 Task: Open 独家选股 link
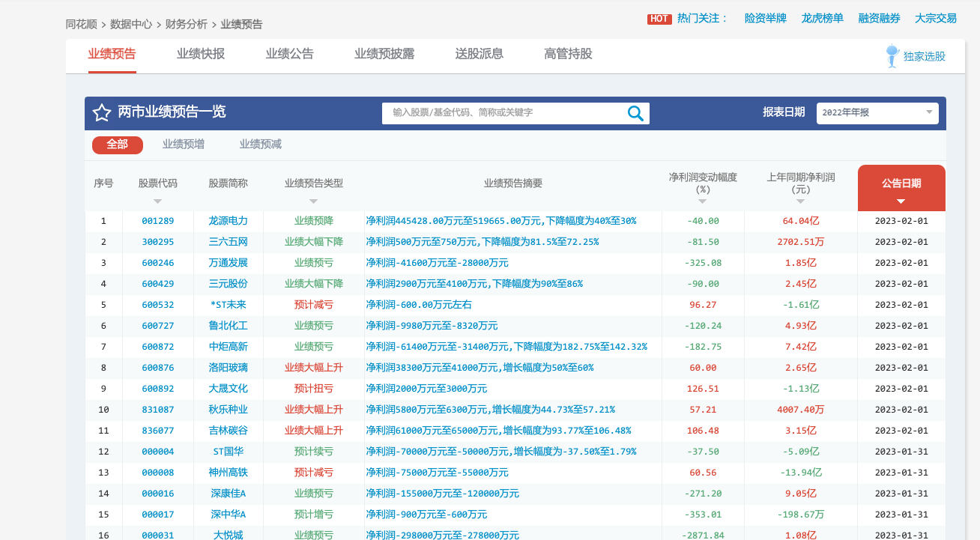point(925,56)
